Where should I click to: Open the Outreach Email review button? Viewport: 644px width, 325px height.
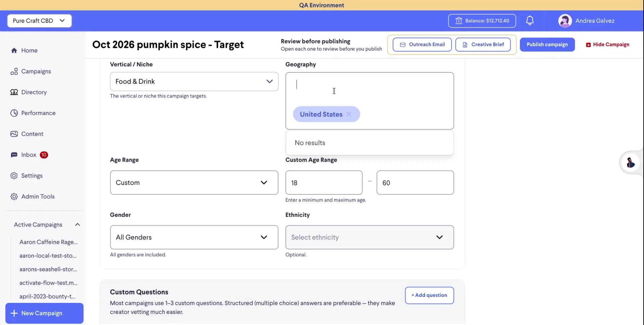pos(422,45)
